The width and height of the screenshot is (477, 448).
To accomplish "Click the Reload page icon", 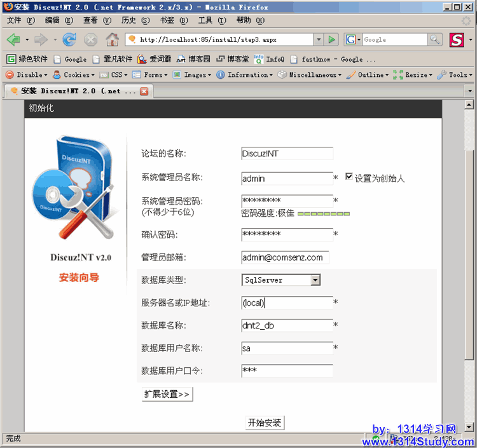I will coord(69,39).
